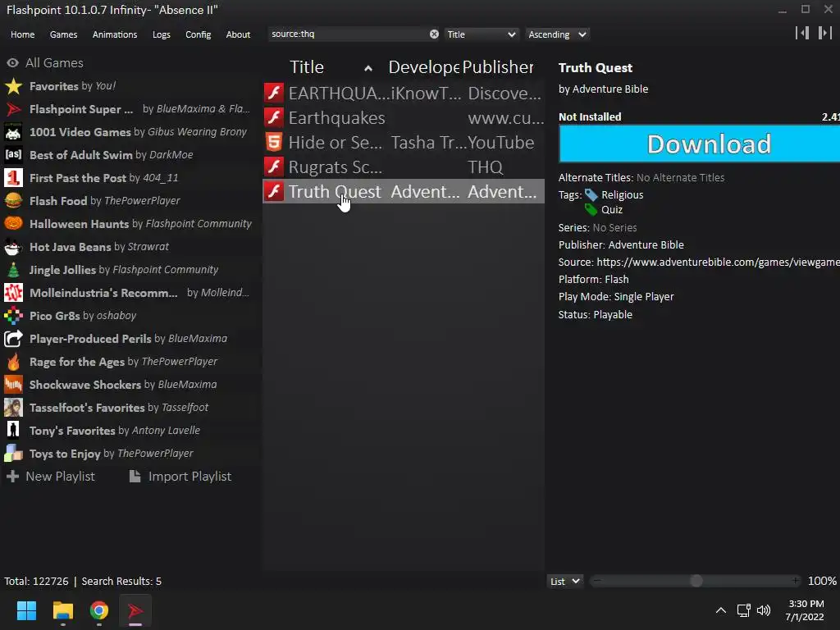Viewport: 840px width, 630px height.
Task: Click the YouTube publisher cell
Action: (501, 142)
